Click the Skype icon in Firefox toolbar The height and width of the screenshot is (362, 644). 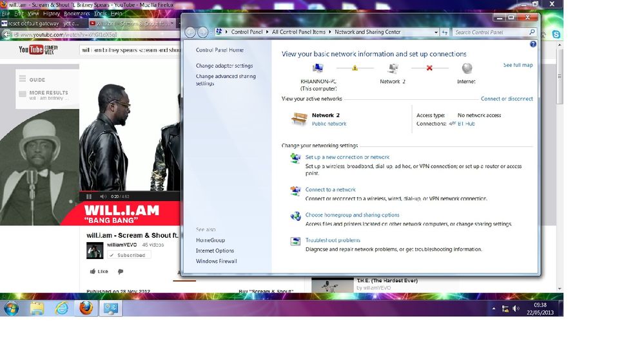pos(556,35)
